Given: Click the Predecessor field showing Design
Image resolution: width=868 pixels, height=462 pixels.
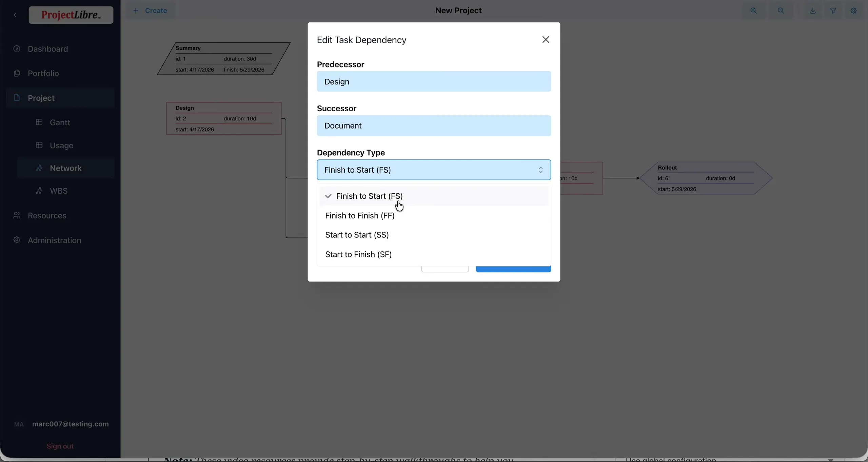Looking at the screenshot, I should [434, 81].
